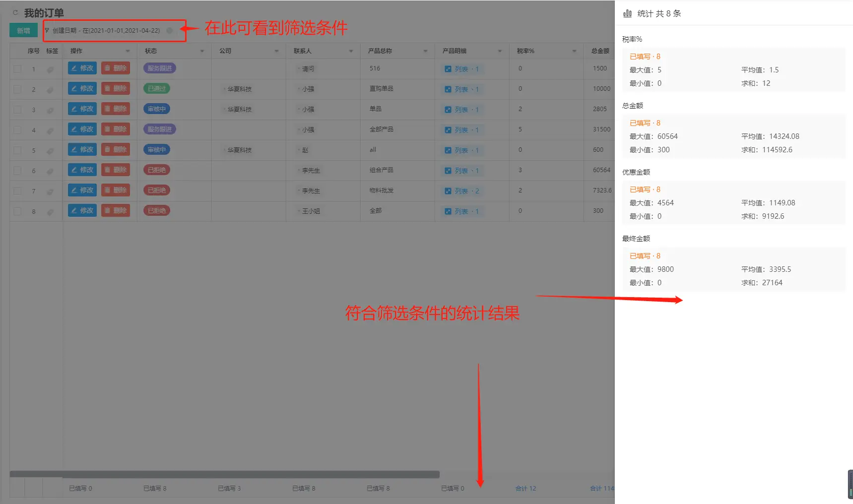
Task: Tick the checkbox for row 5
Action: pos(18,150)
